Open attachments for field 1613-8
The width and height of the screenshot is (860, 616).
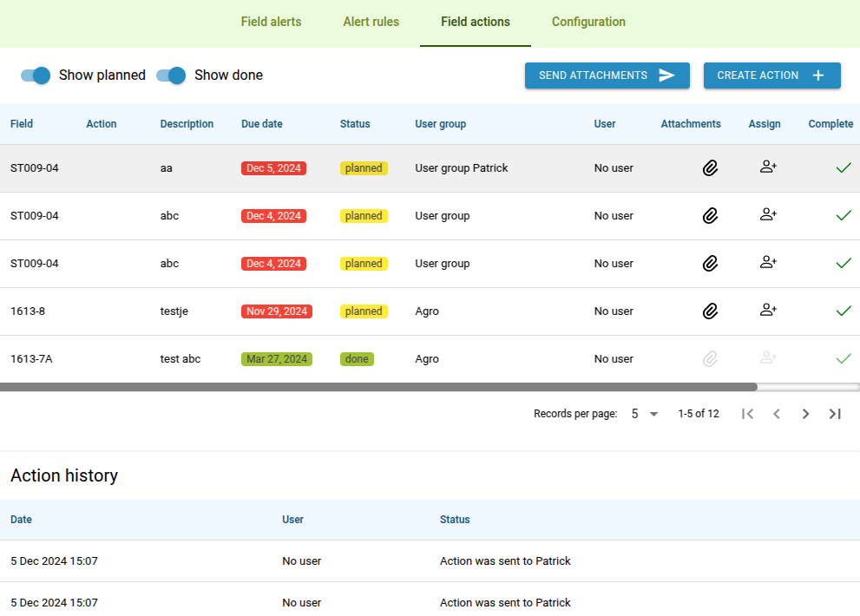coord(710,311)
